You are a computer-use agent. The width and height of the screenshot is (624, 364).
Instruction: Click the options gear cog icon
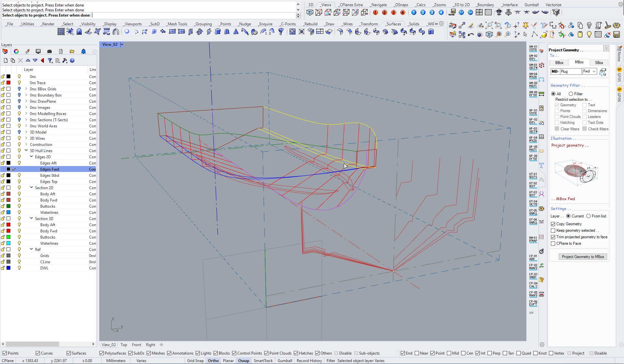tap(617, 25)
